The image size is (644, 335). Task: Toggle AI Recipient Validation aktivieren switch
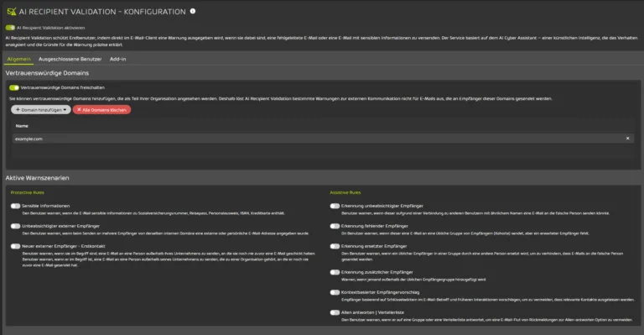(x=10, y=28)
